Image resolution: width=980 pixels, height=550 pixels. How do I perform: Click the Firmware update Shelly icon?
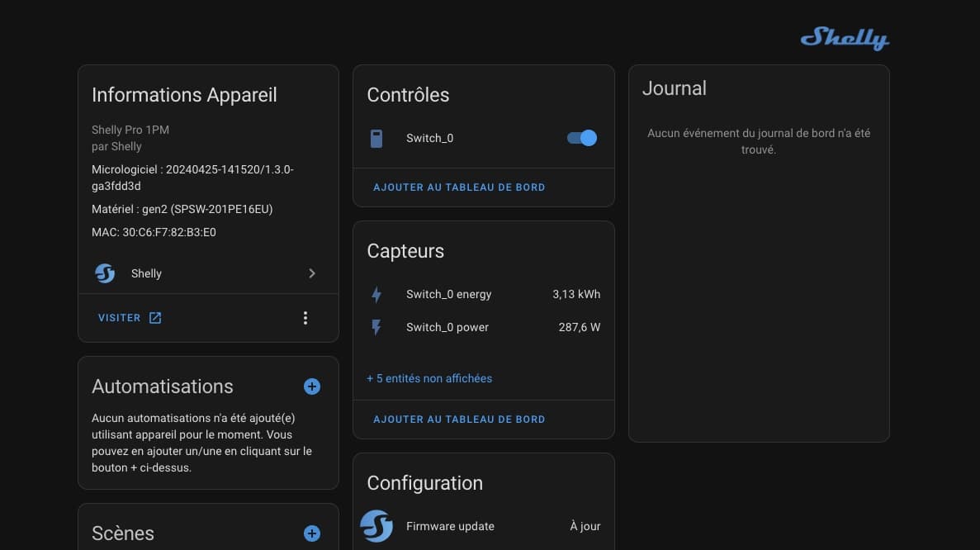point(376,525)
